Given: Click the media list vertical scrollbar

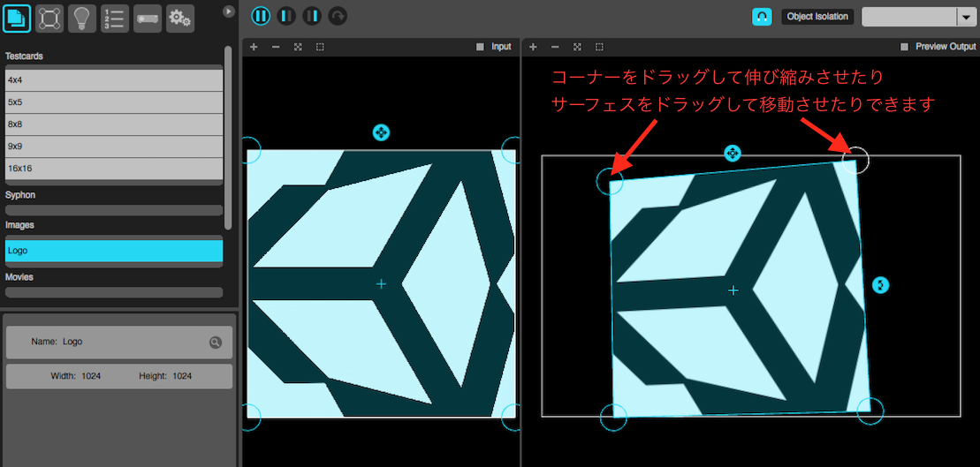Looking at the screenshot, I should 228,138.
